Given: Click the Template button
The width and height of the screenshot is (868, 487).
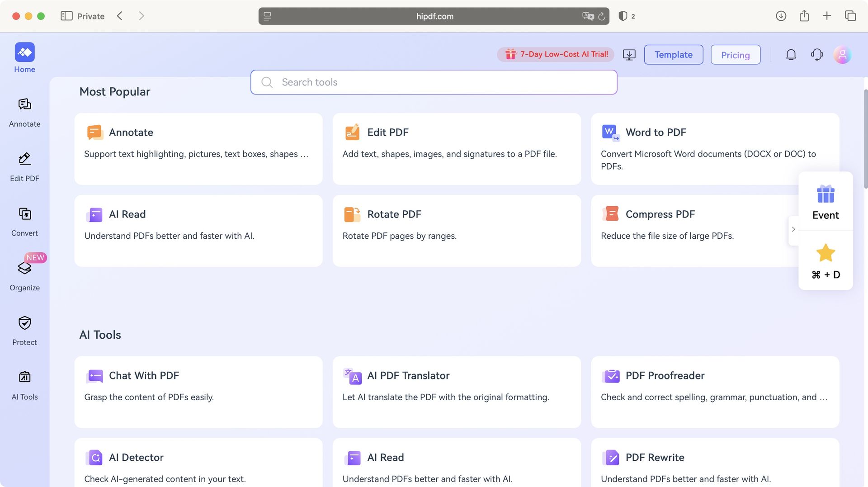Looking at the screenshot, I should (673, 55).
